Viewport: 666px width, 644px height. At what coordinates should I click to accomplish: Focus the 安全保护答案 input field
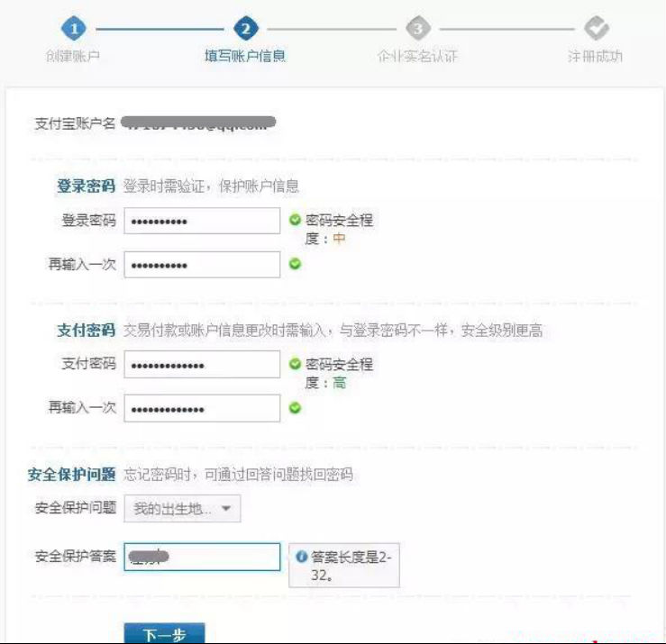pos(202,557)
